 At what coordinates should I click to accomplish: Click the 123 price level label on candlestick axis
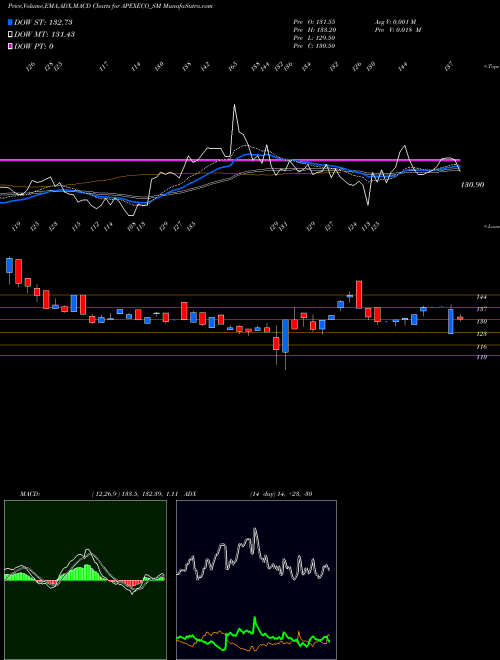tap(481, 334)
